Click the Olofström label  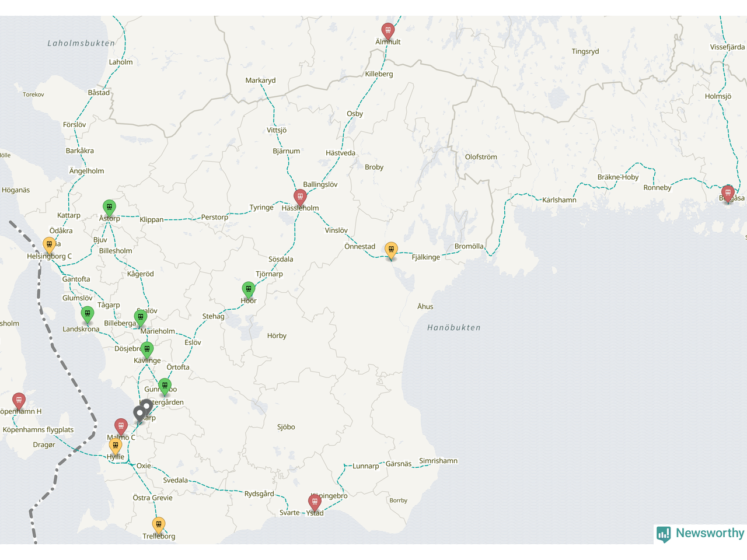point(481,157)
